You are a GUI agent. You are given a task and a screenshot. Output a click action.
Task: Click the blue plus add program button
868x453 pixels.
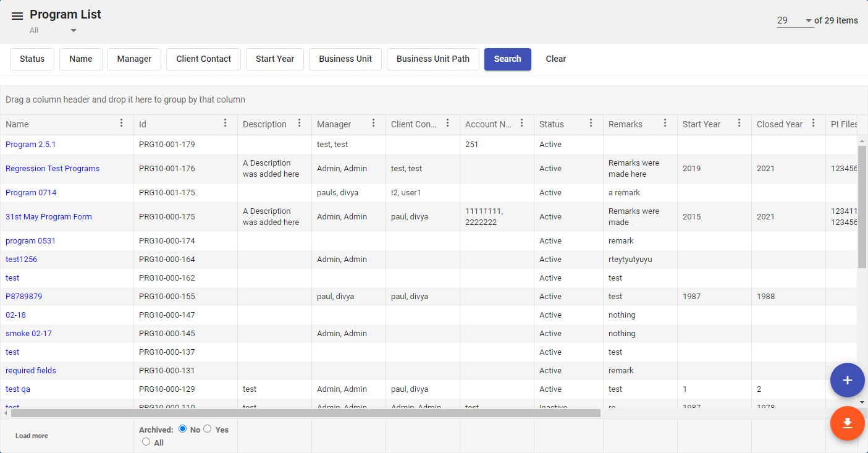847,380
